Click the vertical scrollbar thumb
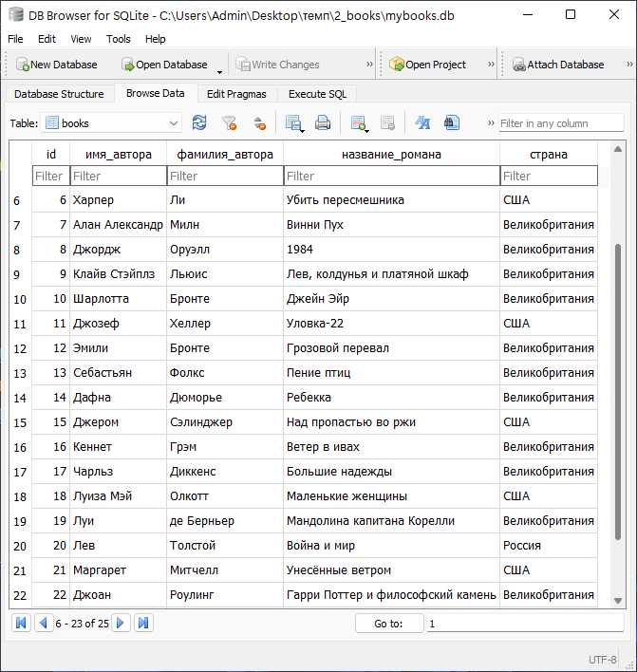The height and width of the screenshot is (672, 637). [x=618, y=392]
